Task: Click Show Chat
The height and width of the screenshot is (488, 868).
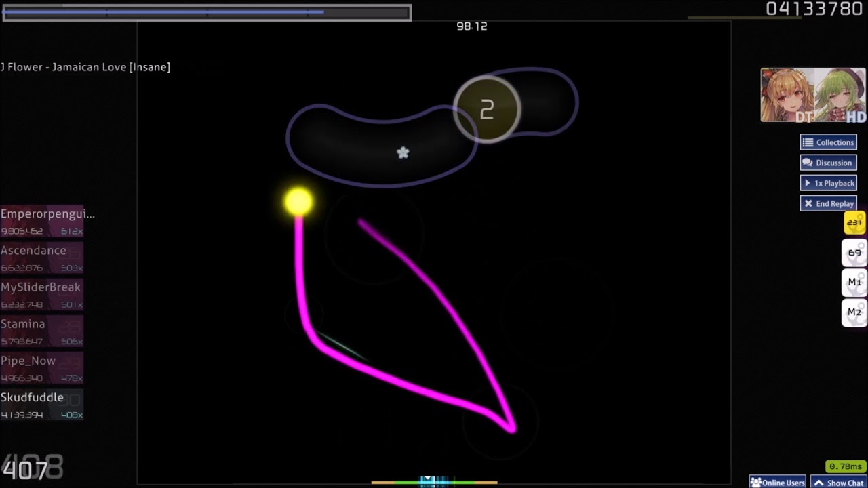Action: point(839,483)
